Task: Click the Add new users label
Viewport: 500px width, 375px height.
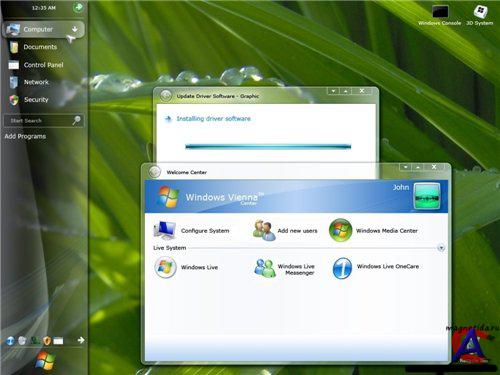Action: (x=297, y=231)
